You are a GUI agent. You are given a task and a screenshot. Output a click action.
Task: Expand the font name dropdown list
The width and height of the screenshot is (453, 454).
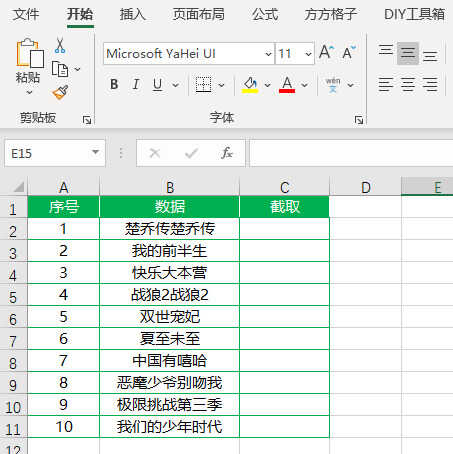click(x=269, y=54)
